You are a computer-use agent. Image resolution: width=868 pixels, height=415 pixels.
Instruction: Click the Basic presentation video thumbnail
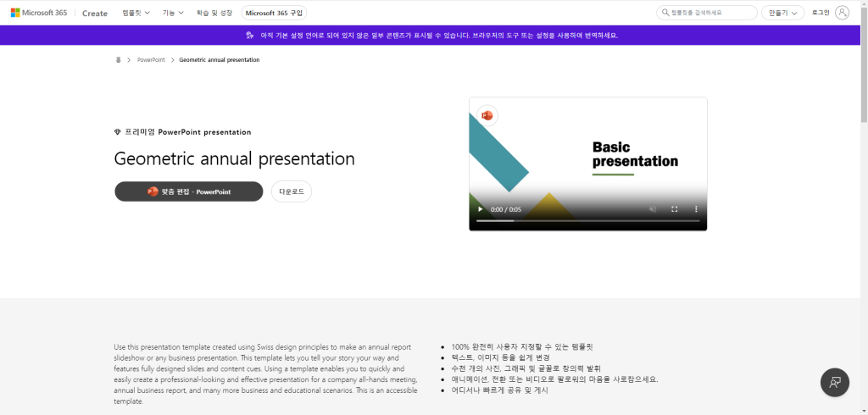pyautogui.click(x=588, y=163)
